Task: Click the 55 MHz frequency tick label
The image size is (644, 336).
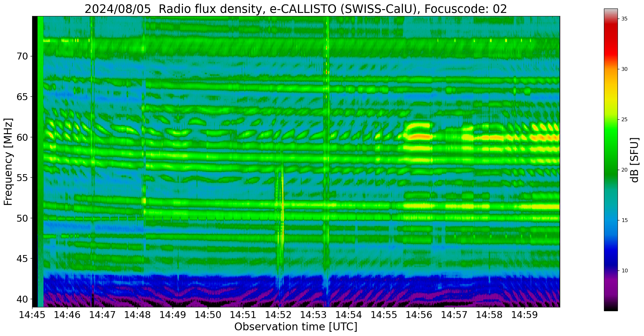Action: point(22,178)
